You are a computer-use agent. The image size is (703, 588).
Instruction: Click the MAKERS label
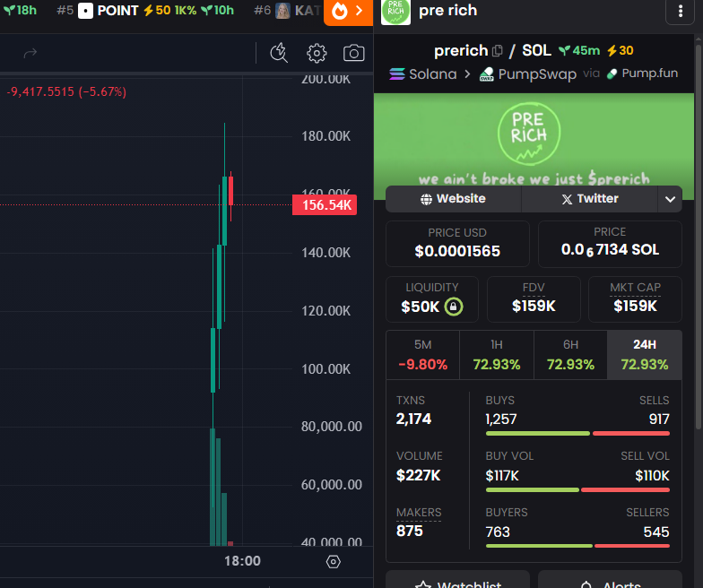click(419, 513)
